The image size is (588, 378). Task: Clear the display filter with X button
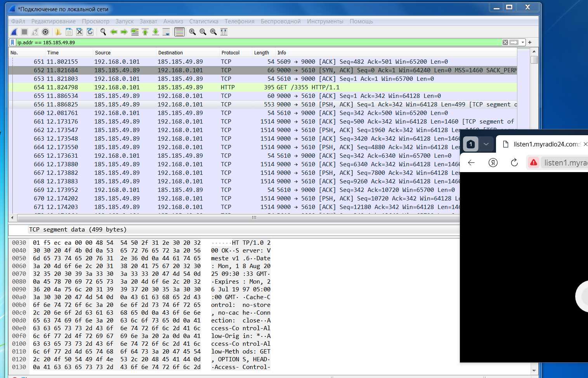coord(505,42)
